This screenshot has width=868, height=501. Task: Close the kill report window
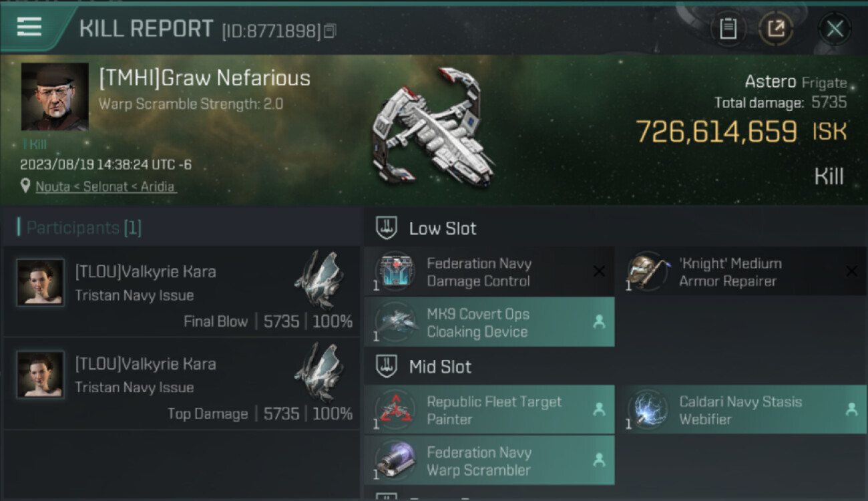coord(835,29)
